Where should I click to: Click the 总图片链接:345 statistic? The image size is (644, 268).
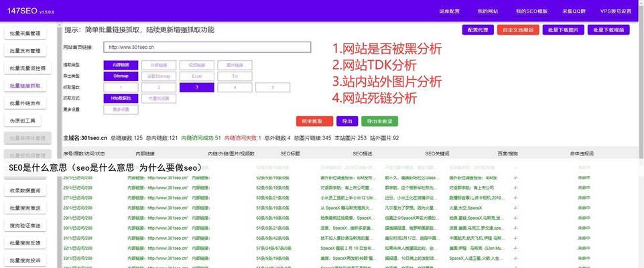point(312,138)
